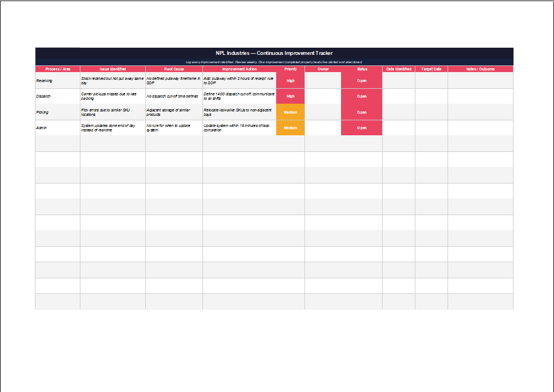Screen dimensions: 554x392
Task: Select the subtitle 'Log every improvement identified' line
Action: (x=274, y=62)
